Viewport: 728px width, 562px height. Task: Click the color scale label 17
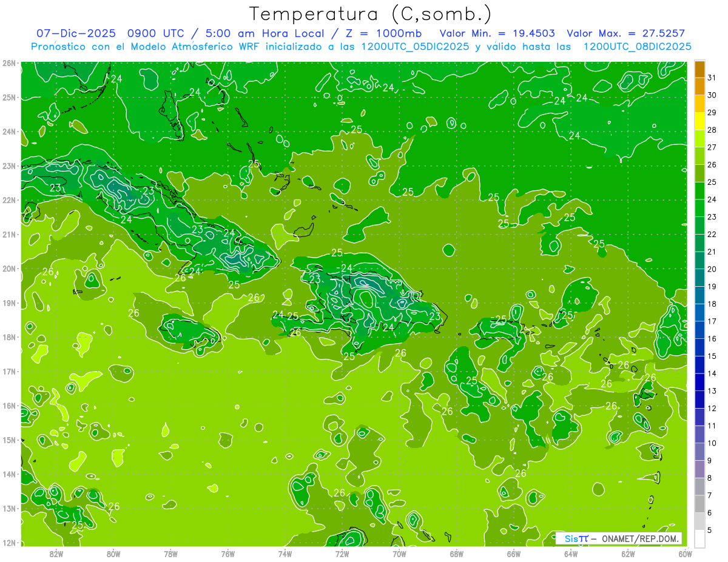[x=712, y=321]
